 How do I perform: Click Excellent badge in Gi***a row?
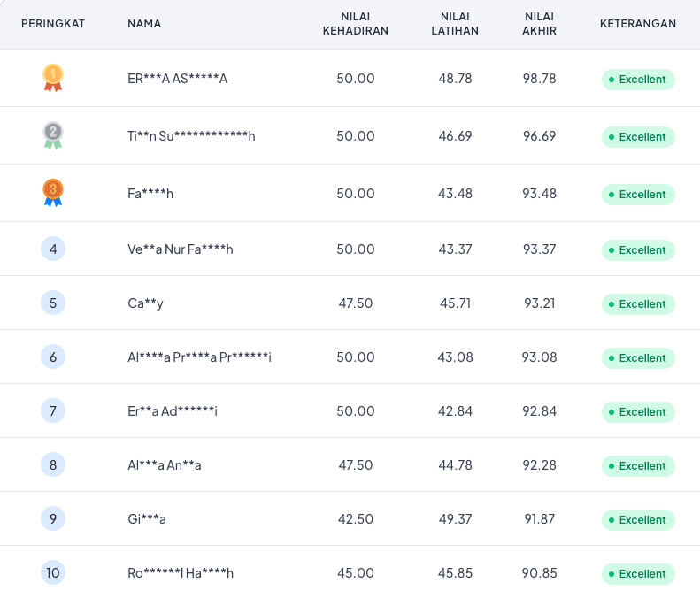coord(638,520)
